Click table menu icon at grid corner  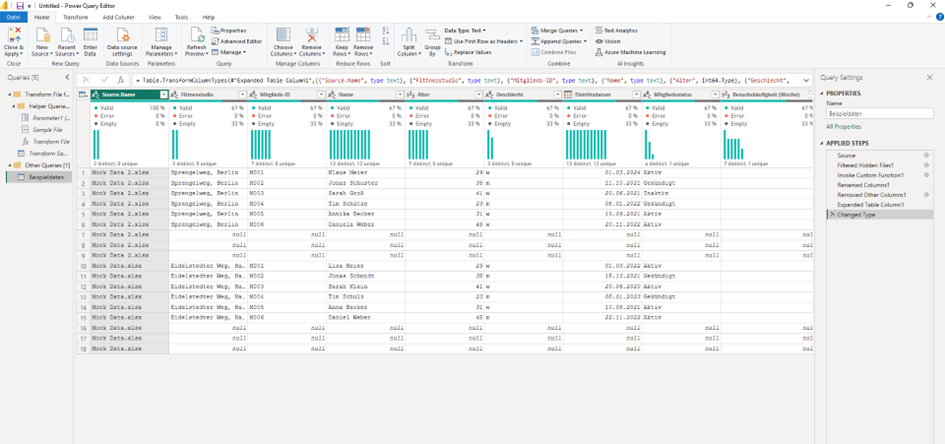83,95
